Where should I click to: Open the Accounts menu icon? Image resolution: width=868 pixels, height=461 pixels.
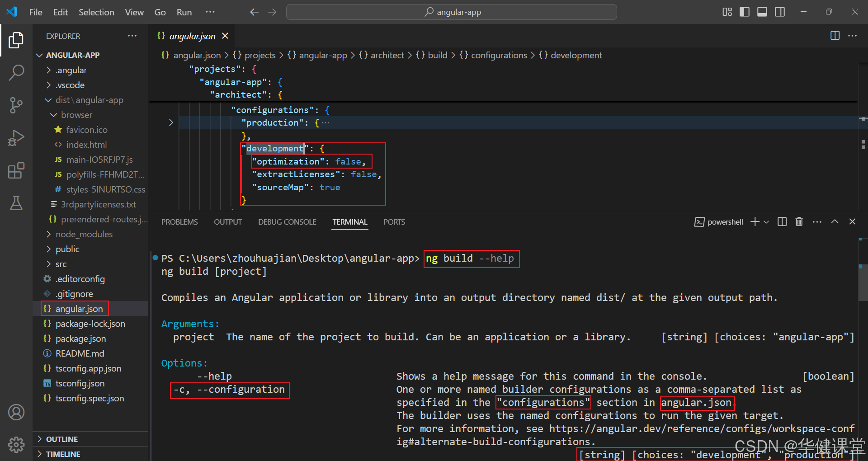click(16, 412)
